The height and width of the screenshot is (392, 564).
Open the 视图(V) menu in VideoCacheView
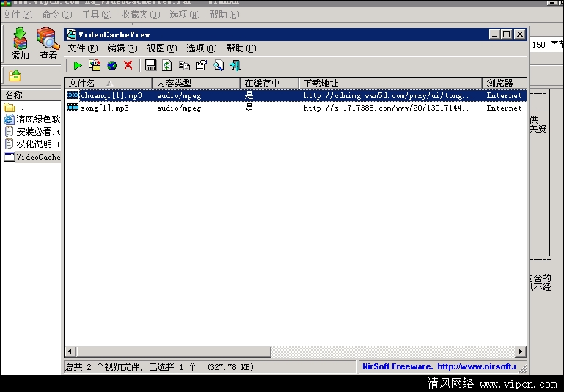coord(161,48)
